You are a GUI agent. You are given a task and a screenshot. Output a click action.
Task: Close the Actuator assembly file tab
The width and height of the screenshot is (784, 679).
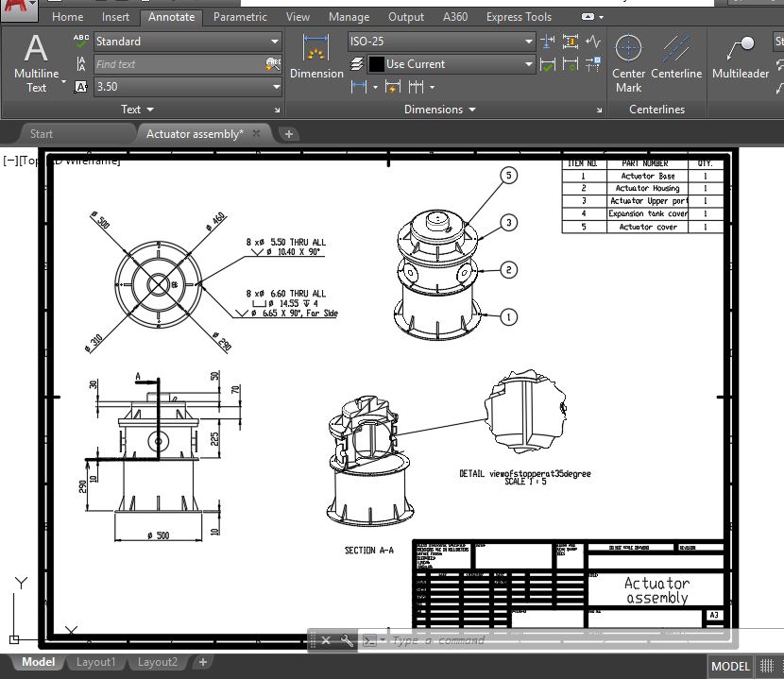[x=257, y=133]
